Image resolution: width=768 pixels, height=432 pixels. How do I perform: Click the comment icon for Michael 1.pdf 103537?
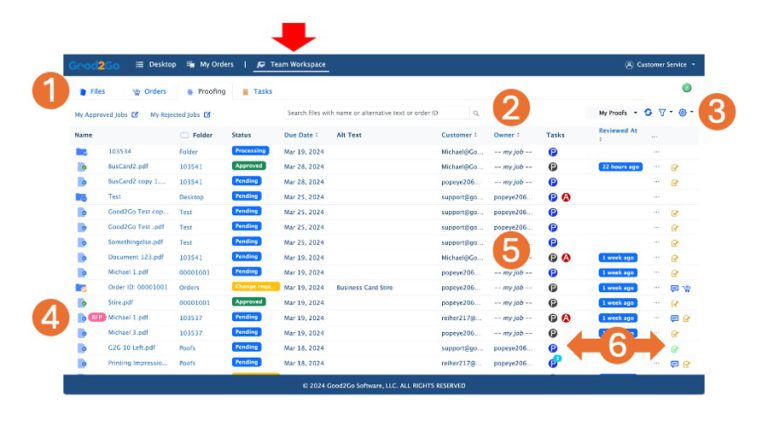674,318
